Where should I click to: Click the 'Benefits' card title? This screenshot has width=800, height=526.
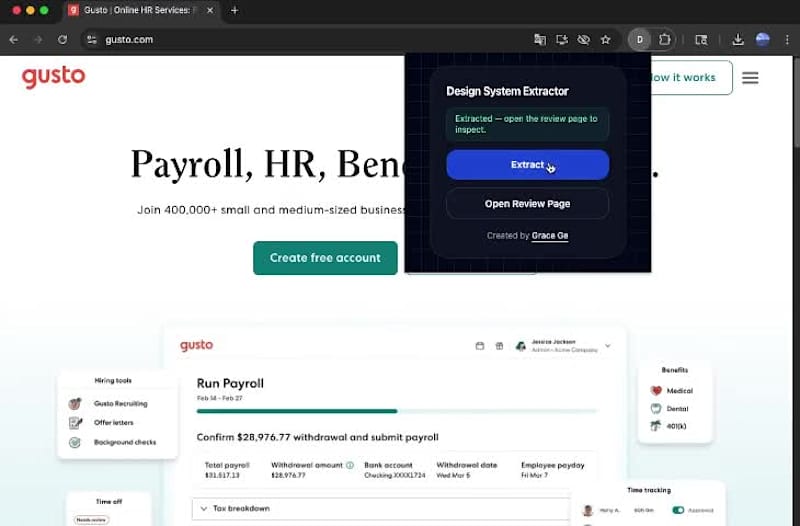click(x=674, y=370)
